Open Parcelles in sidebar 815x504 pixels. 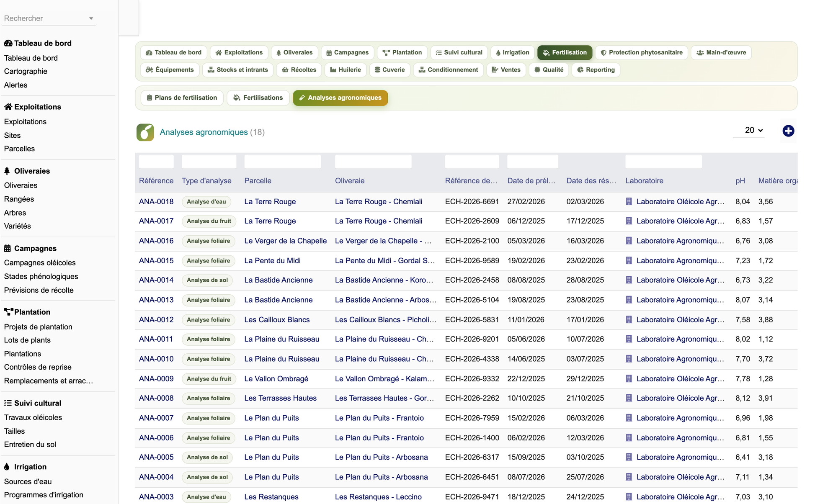19,149
